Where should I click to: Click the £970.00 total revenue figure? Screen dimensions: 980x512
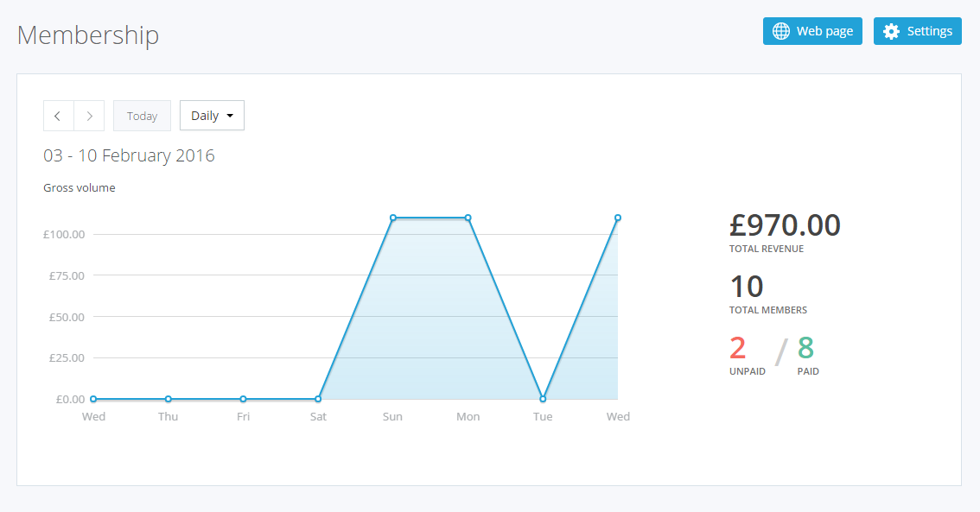tap(785, 225)
